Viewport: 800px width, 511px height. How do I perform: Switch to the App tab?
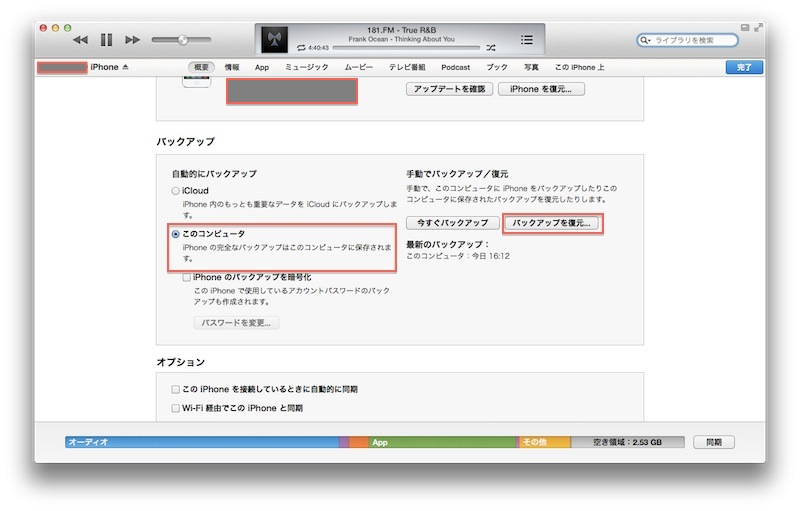262,67
